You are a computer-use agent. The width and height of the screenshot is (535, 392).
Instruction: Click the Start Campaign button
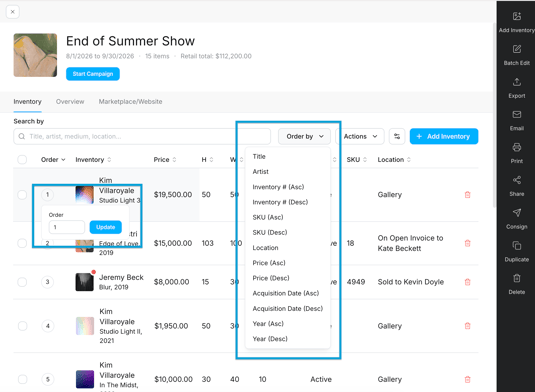[x=93, y=74]
